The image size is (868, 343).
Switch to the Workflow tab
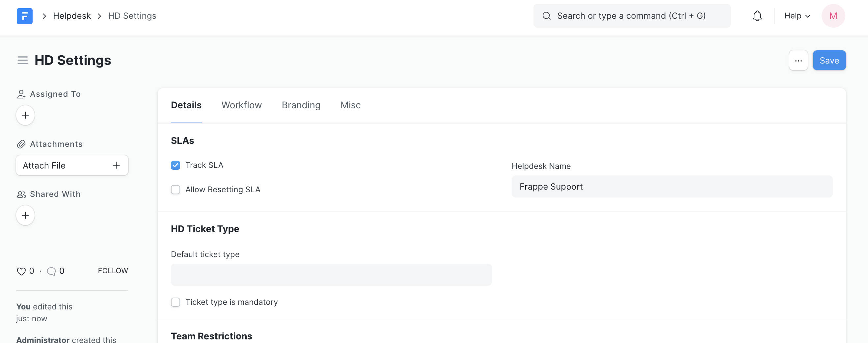coord(241,105)
